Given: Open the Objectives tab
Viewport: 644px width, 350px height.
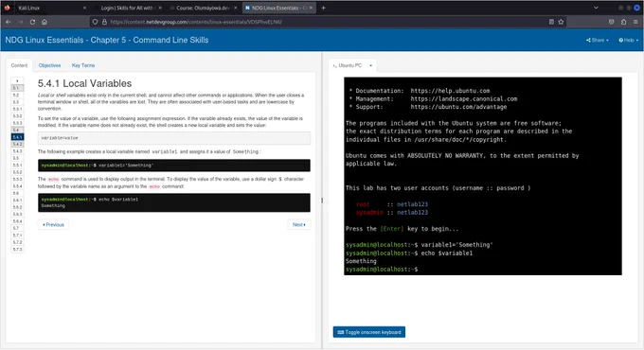Looking at the screenshot, I should [49, 65].
